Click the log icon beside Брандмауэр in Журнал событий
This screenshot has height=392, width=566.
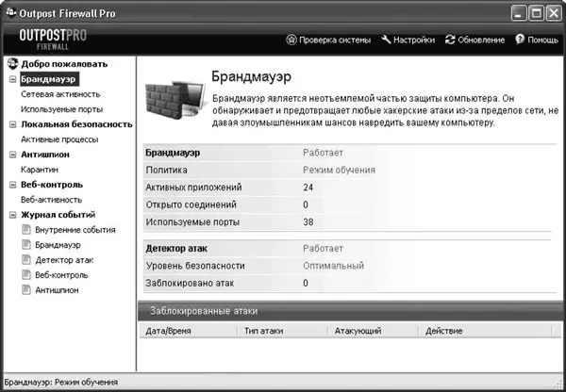[x=26, y=244]
